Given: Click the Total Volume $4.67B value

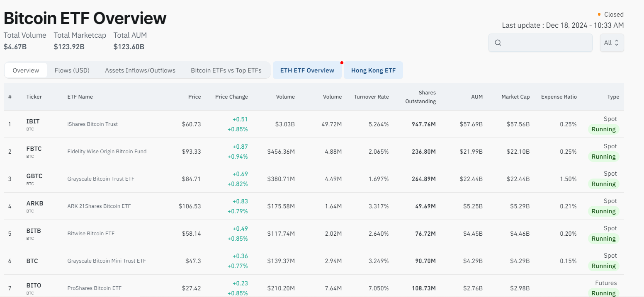Looking at the screenshot, I should (15, 47).
